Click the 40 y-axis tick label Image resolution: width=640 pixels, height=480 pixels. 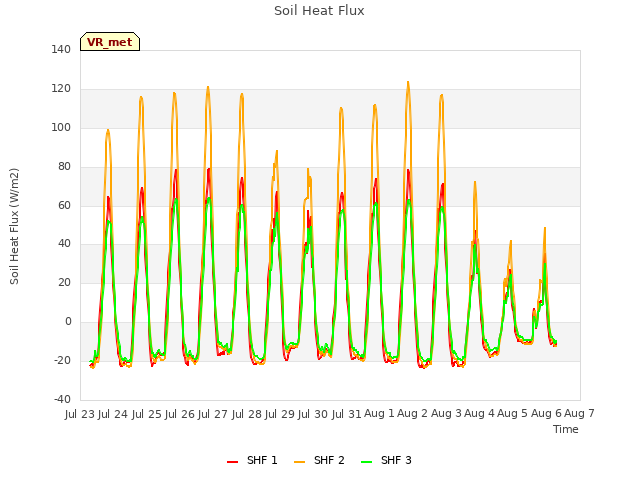click(64, 244)
